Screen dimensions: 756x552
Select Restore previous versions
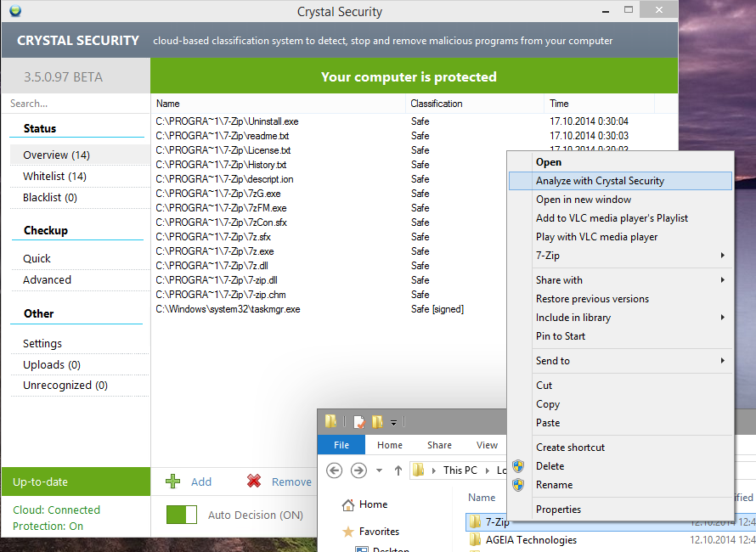tap(620, 298)
